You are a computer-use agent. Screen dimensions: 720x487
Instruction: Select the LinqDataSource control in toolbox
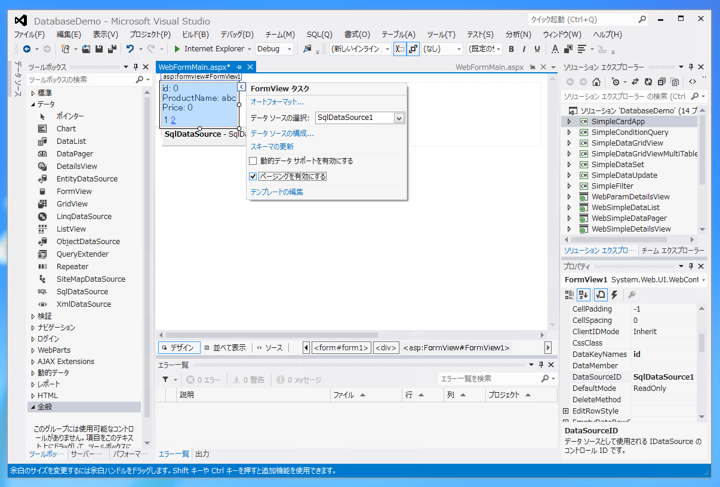point(84,216)
